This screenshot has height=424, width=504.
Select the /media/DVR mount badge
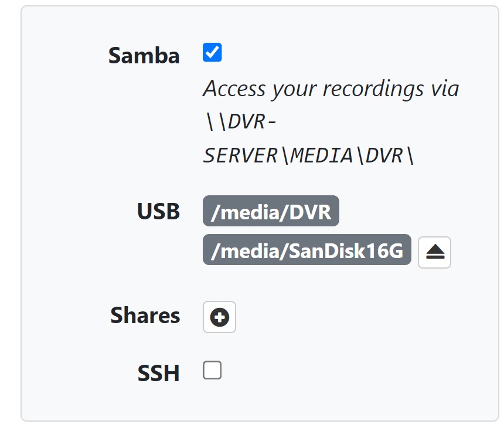(271, 211)
